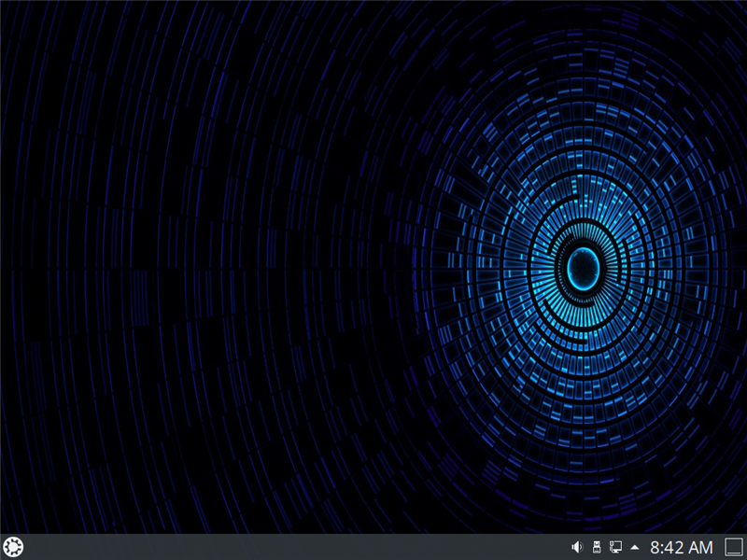Click the Show Desktop button in the panel

point(734,547)
